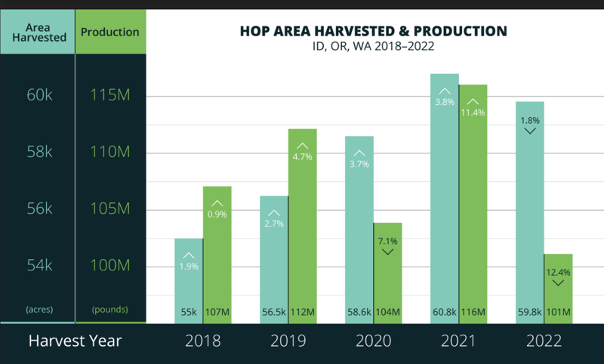Click the '(pounds)' unit label
Viewport: 604px width, 364px height.
pyautogui.click(x=109, y=310)
